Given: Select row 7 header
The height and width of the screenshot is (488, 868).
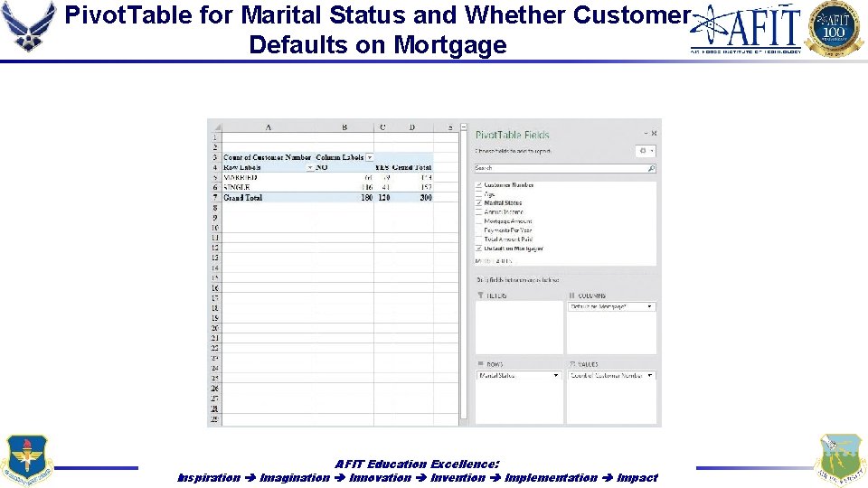Looking at the screenshot, I should tap(215, 198).
